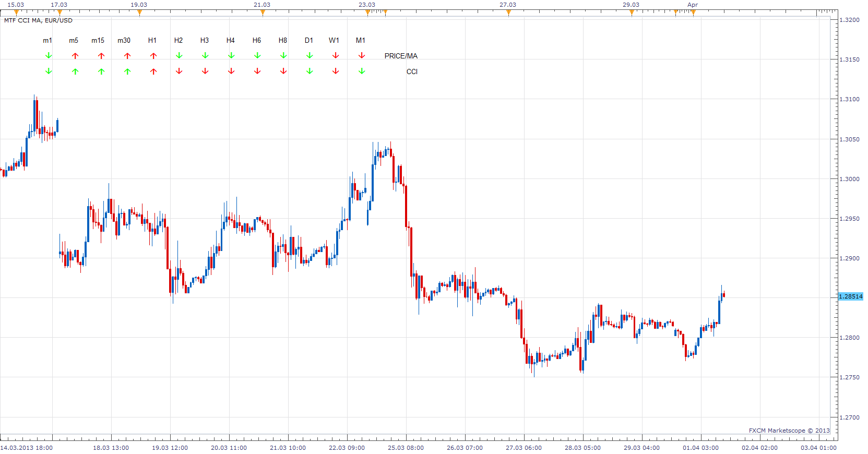Select the m1 timeframe label
Viewport: 868px width, 454px height.
pyautogui.click(x=47, y=40)
